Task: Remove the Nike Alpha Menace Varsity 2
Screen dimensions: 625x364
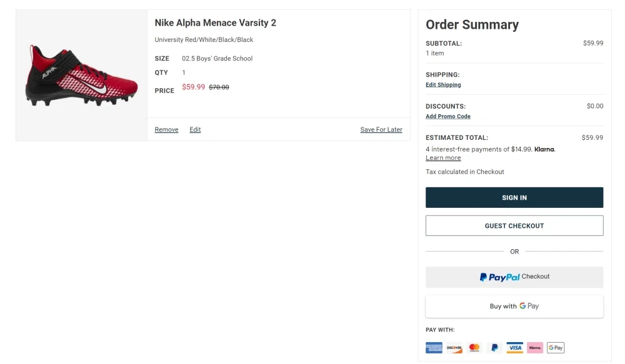Action: pyautogui.click(x=166, y=129)
